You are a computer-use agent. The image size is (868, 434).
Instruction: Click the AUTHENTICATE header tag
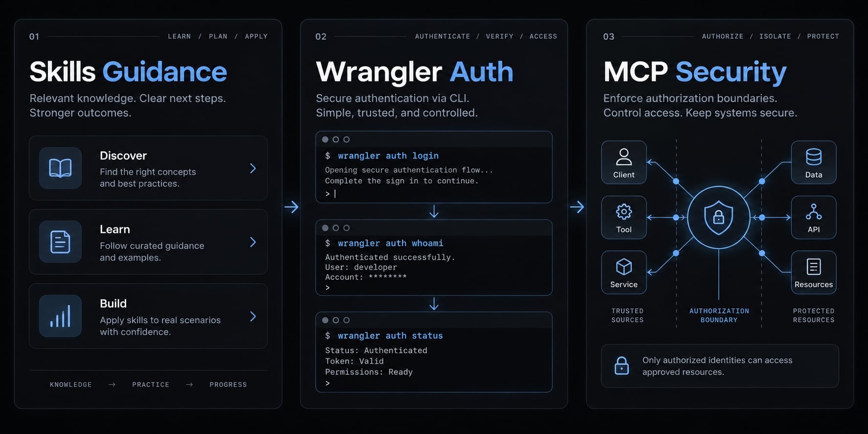(442, 36)
